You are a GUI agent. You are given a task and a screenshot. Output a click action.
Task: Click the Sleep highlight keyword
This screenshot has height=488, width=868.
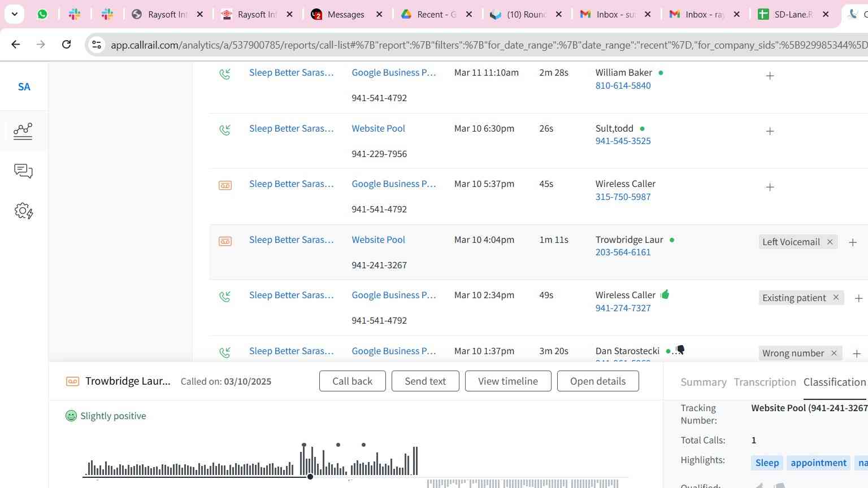pos(767,463)
